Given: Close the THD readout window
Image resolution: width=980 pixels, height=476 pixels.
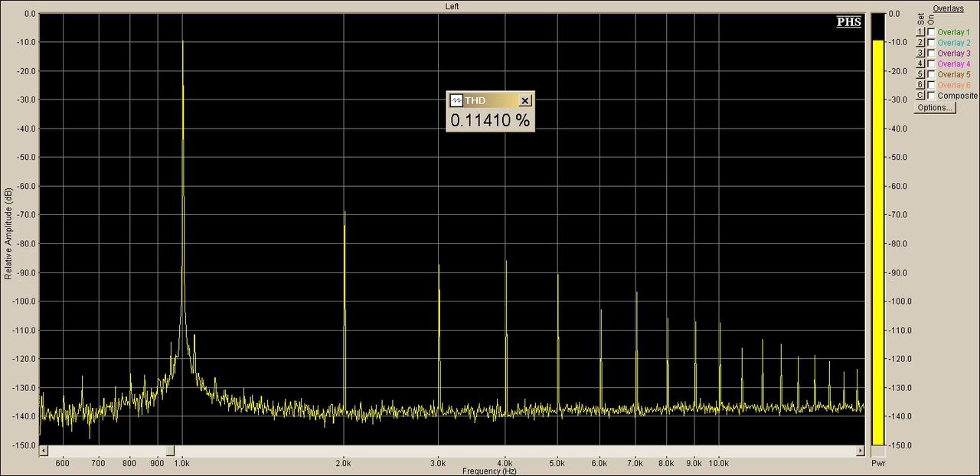Looking at the screenshot, I should (524, 101).
